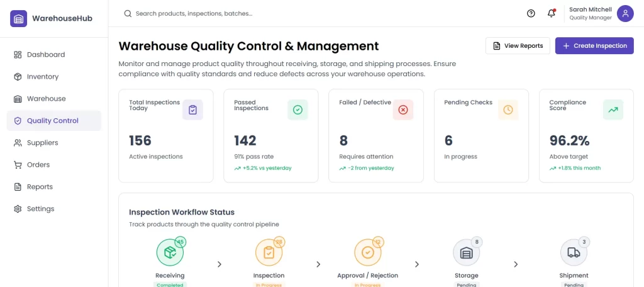Click '91% pass rate' text

pos(254,157)
